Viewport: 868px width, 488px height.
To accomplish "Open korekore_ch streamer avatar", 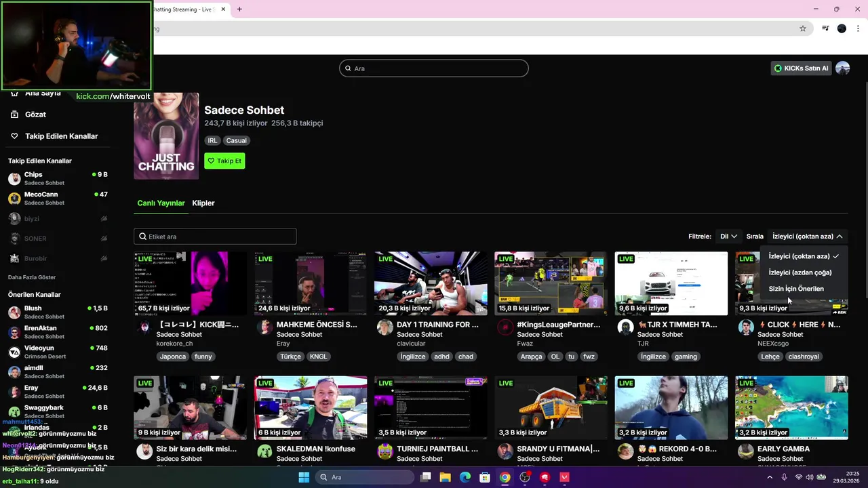I will [144, 328].
